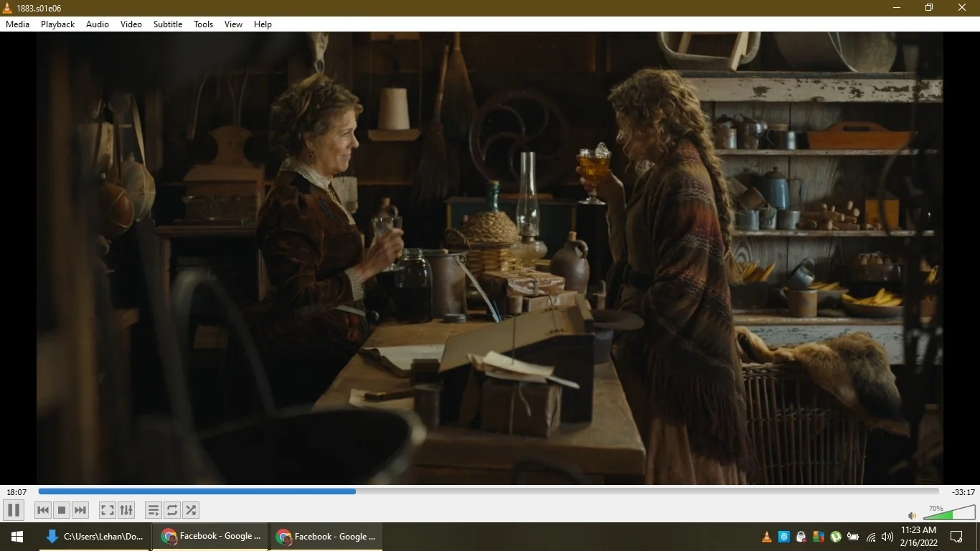Open the Playback menu
The height and width of the screenshot is (551, 980).
(x=57, y=24)
